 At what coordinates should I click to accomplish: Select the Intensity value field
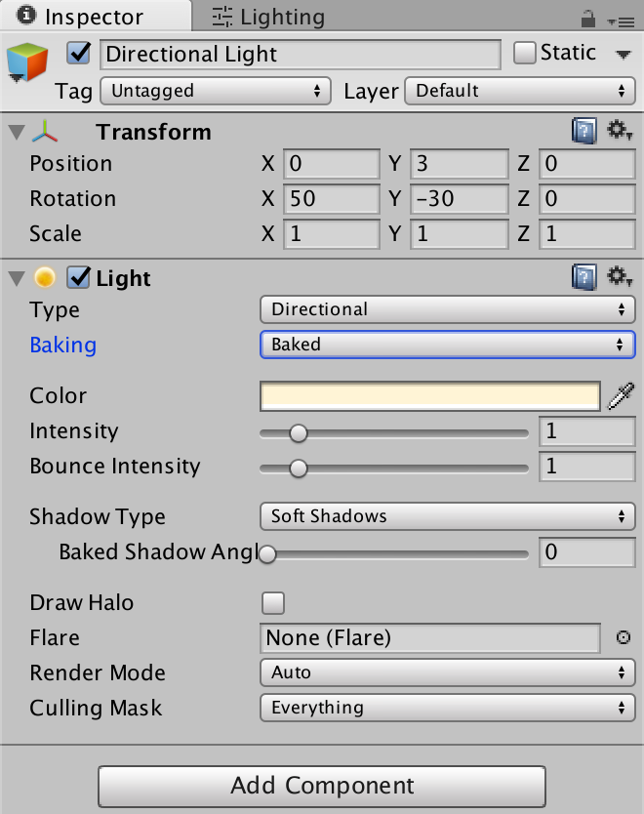(586, 431)
